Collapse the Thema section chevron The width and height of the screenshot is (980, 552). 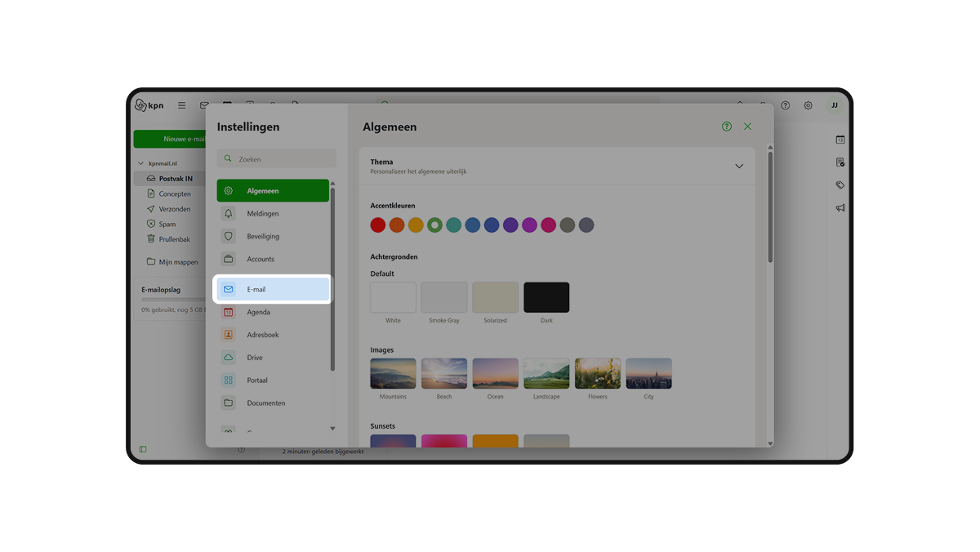(739, 166)
